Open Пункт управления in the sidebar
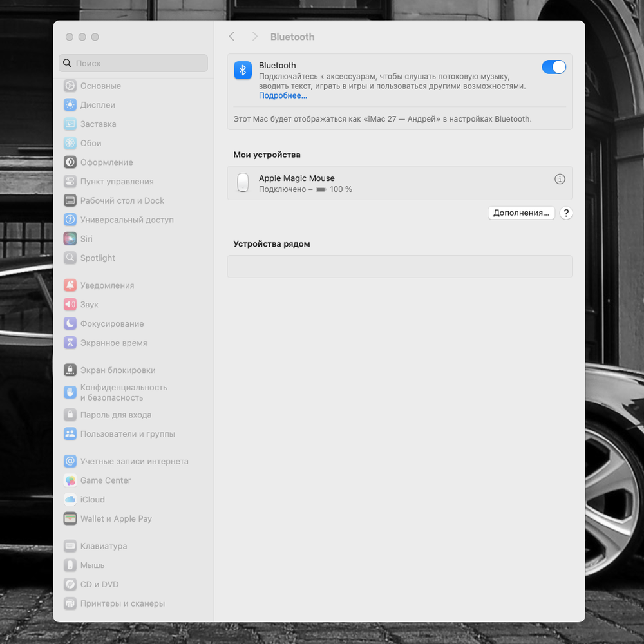The image size is (644, 644). pos(109,181)
